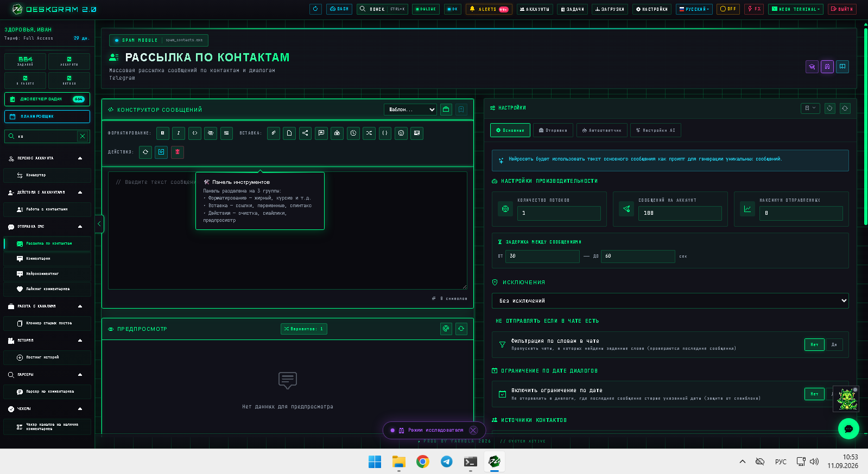This screenshot has height=474, width=868.
Task: Apply bold formatting in message constructor
Action: pyautogui.click(x=162, y=133)
